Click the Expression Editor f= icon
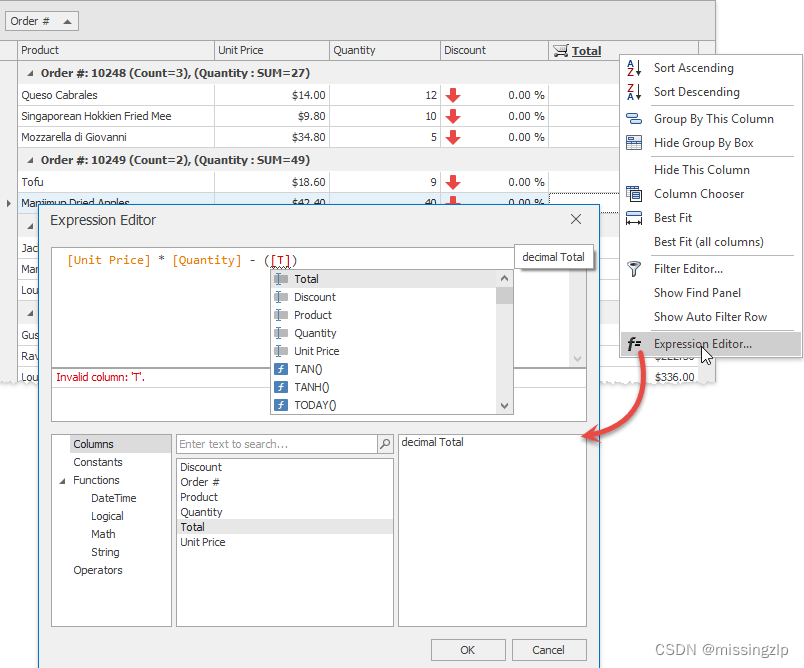 coord(634,343)
